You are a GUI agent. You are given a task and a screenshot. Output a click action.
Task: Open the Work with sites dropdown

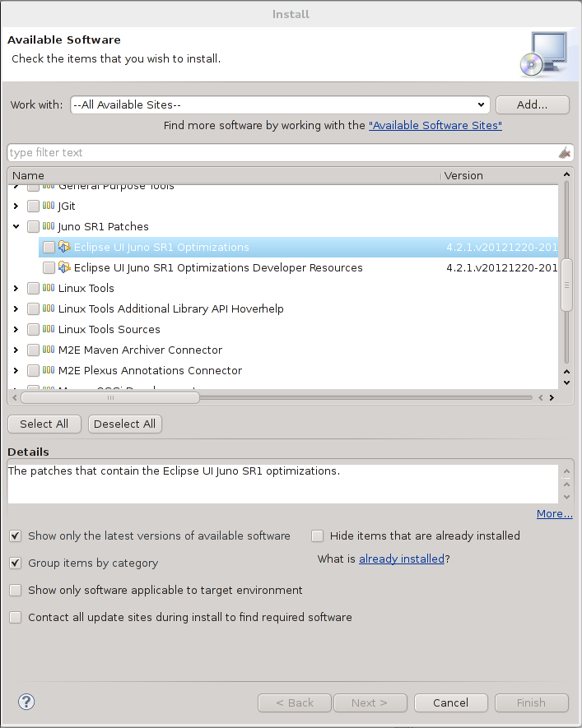pyautogui.click(x=481, y=105)
